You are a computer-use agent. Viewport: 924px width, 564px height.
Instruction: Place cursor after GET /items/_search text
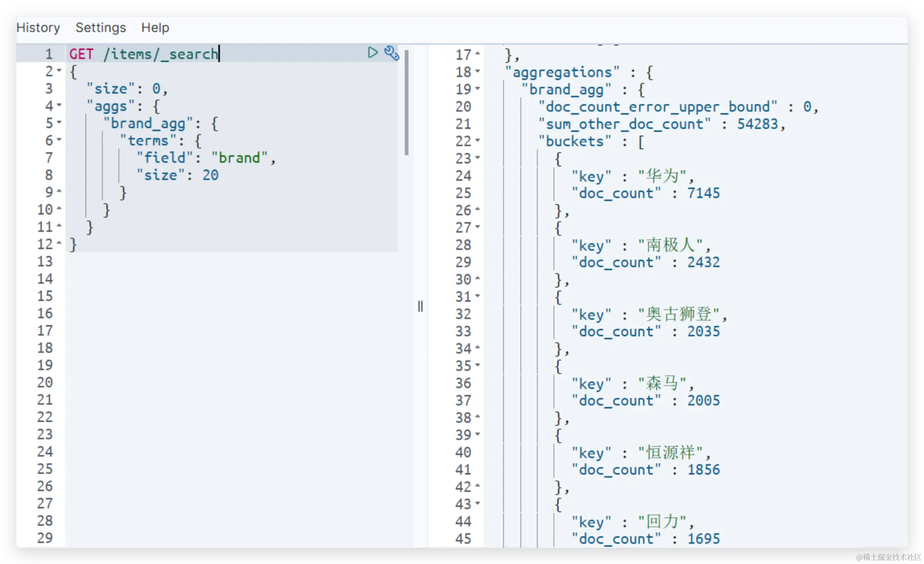pos(219,54)
